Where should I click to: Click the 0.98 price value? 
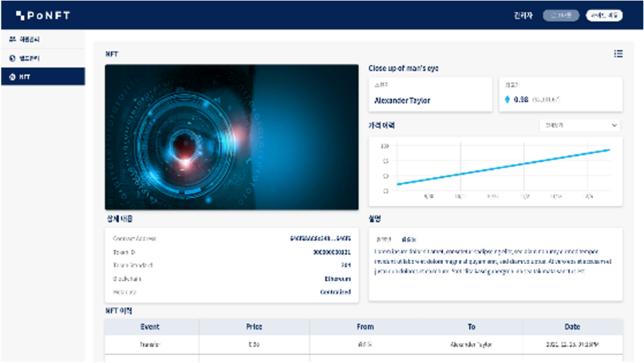(521, 99)
